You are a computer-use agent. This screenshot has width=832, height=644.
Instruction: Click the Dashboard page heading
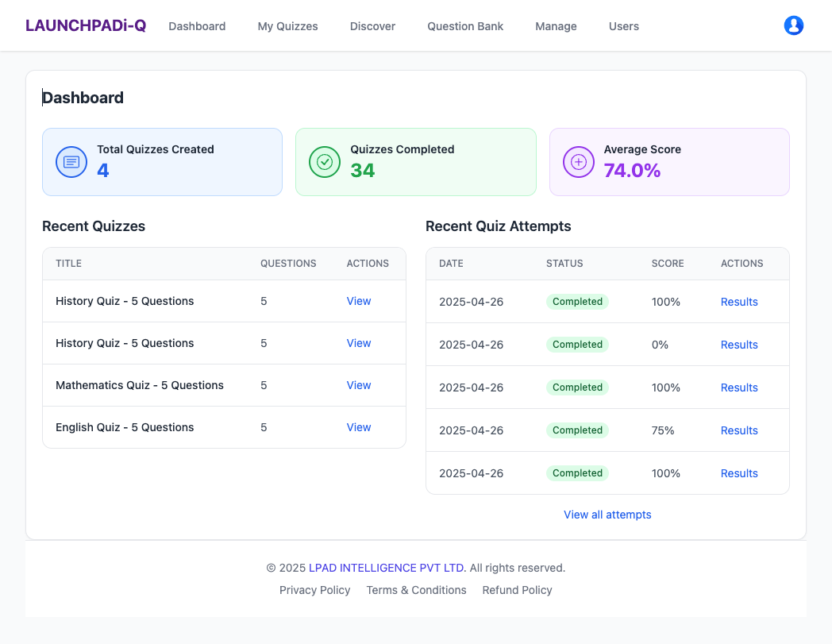tap(83, 98)
